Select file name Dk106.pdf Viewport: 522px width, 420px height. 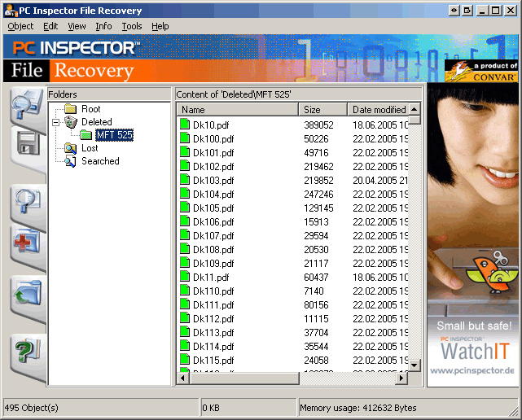213,222
